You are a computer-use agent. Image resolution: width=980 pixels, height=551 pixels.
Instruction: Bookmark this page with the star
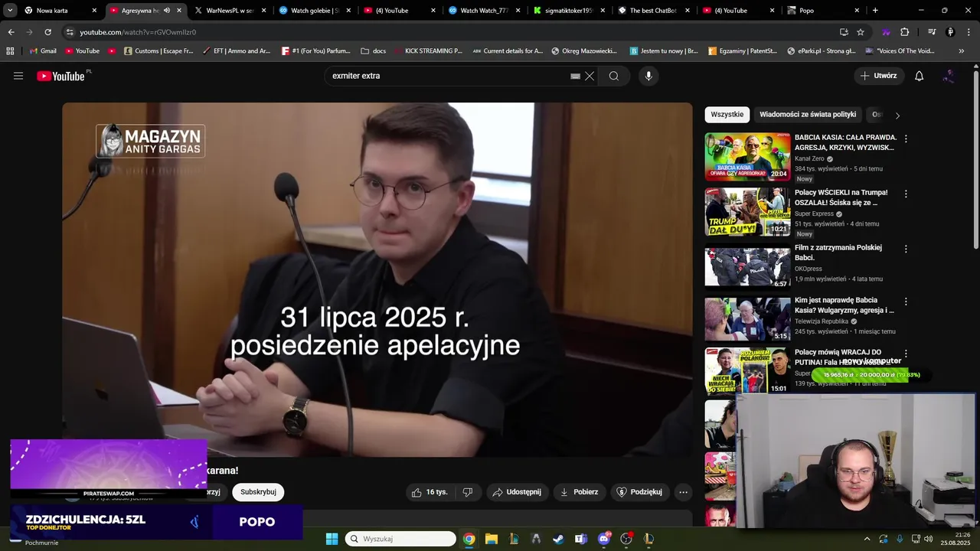(861, 32)
